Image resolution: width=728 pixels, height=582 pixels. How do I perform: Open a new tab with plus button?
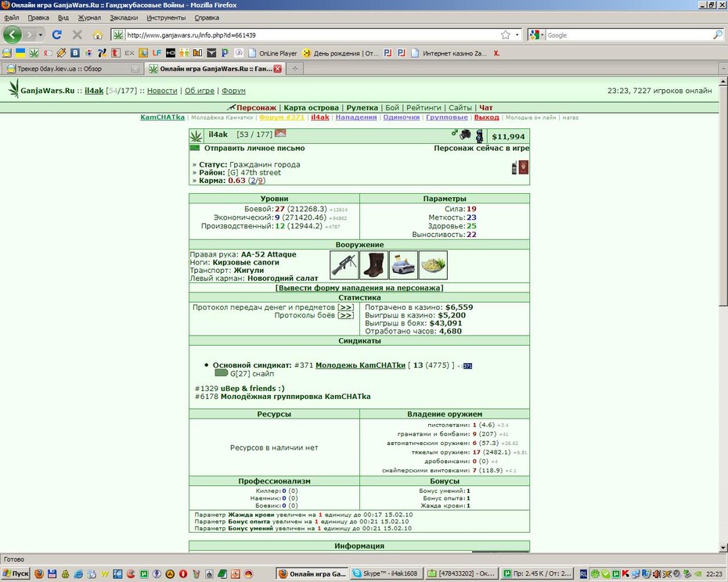coord(294,69)
